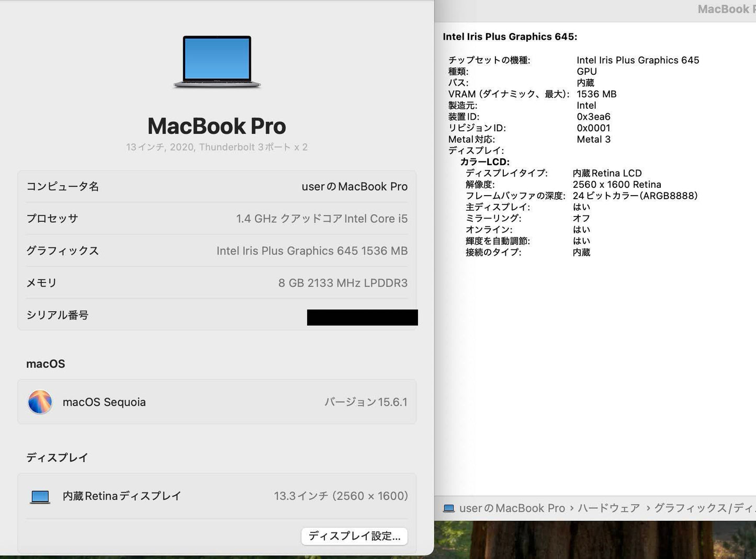This screenshot has width=756, height=559.
Task: Open ディスプレイ設定 from the display section
Action: (x=354, y=536)
